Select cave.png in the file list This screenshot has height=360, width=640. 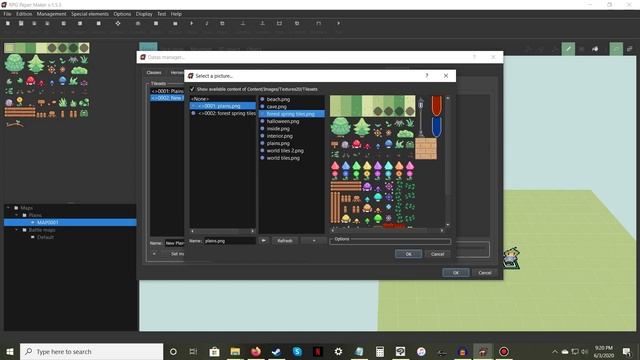276,107
